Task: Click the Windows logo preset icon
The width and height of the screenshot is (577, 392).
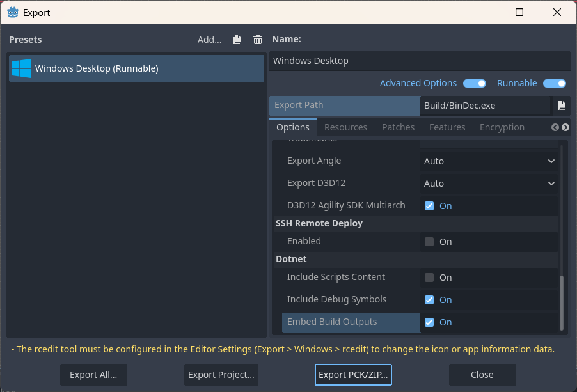Action: tap(21, 68)
